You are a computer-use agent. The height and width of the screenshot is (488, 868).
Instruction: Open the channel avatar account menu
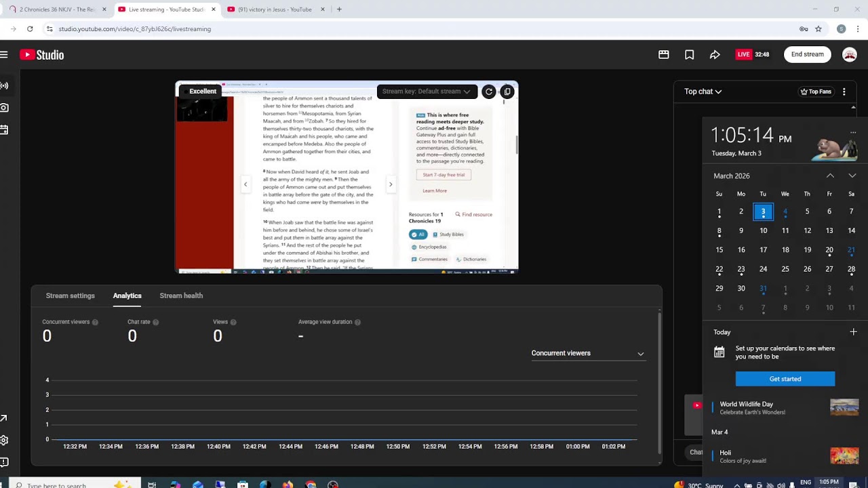click(849, 55)
